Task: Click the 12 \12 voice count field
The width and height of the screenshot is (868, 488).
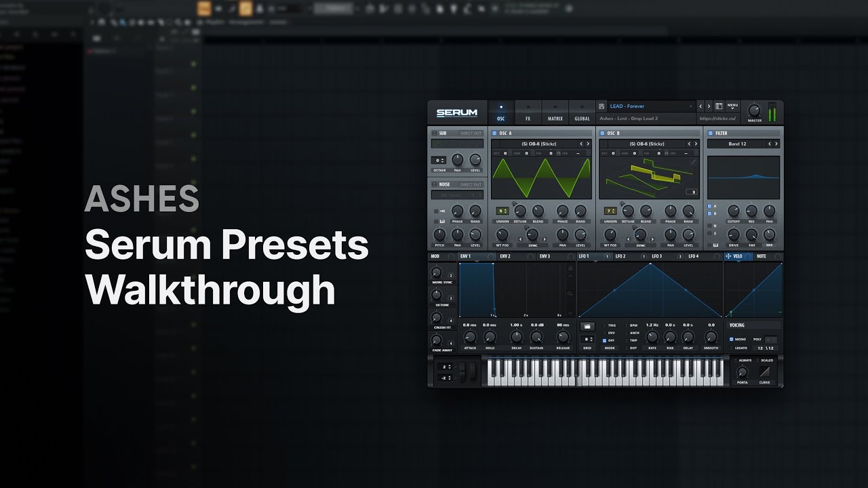Action: pyautogui.click(x=765, y=348)
